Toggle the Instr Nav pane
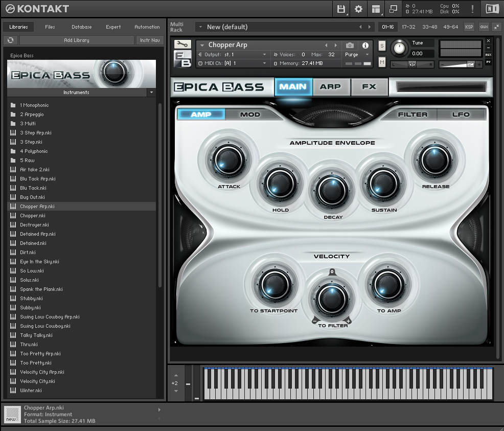The image size is (504, 431). [150, 40]
